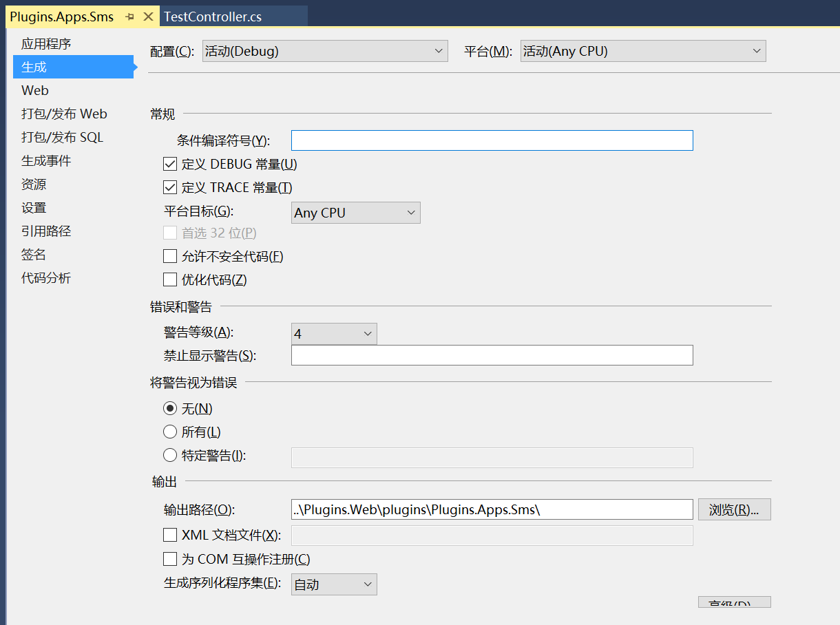This screenshot has width=840, height=625.
Task: Expand the 平台目标 Any CPU dropdown
Action: click(355, 213)
